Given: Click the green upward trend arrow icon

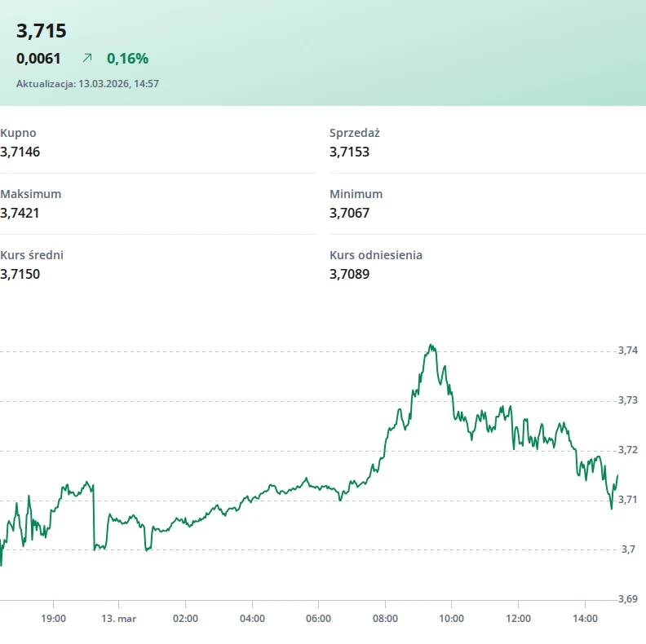Looking at the screenshot, I should pos(87,58).
